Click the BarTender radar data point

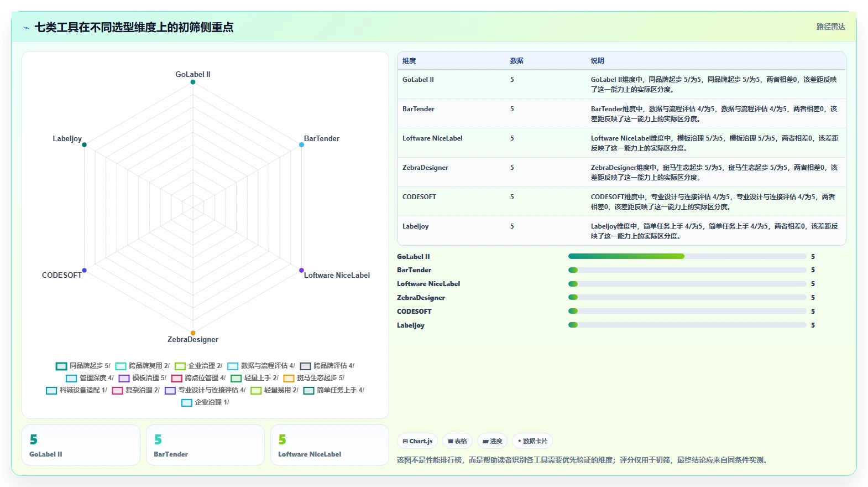coord(301,144)
